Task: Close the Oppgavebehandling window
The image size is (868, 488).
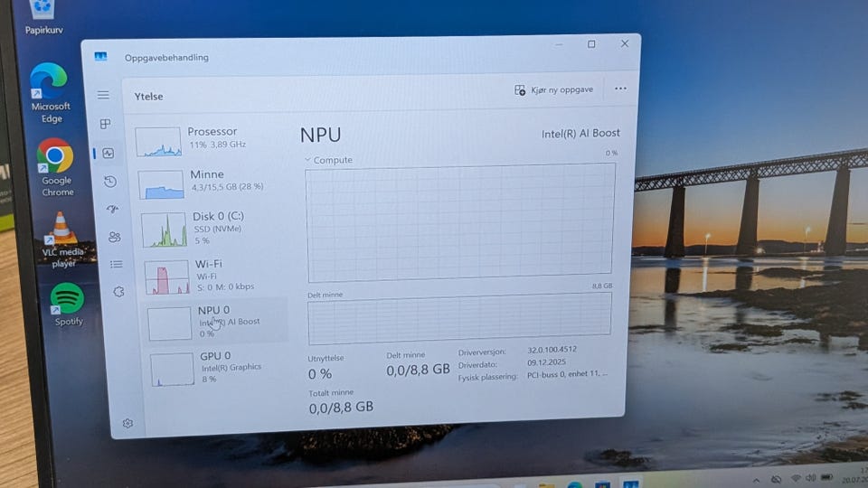Action: (625, 43)
